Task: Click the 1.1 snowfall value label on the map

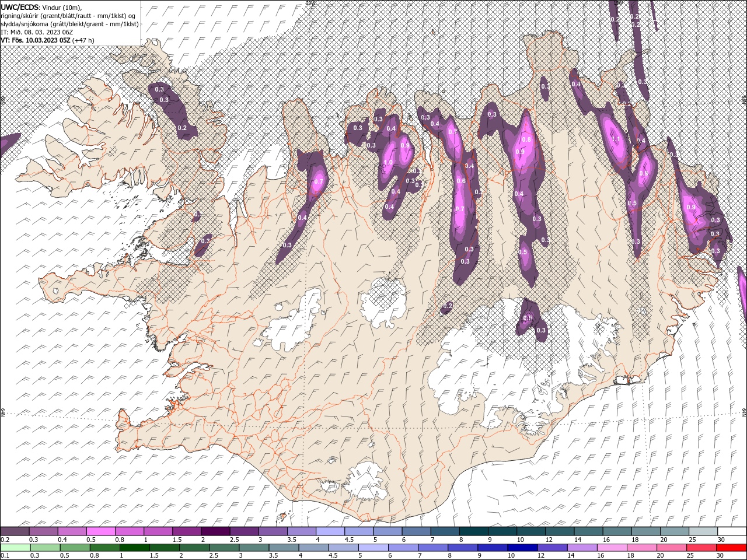Action: coord(615,139)
